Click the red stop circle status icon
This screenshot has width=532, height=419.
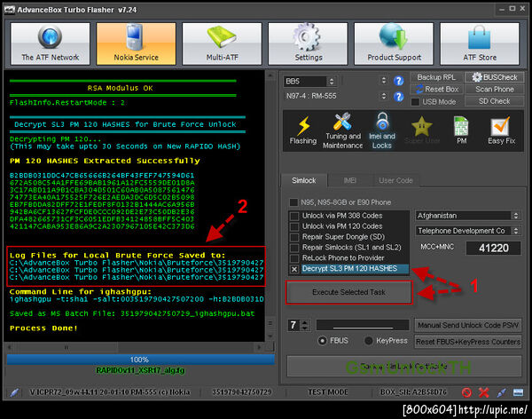pos(466,392)
